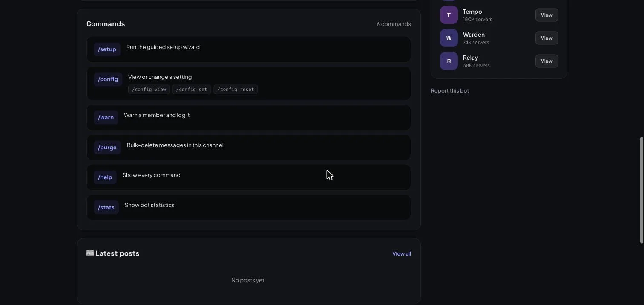Screen dimensions: 644x305
Task: Select the /setup command tag
Action: pos(107,49)
